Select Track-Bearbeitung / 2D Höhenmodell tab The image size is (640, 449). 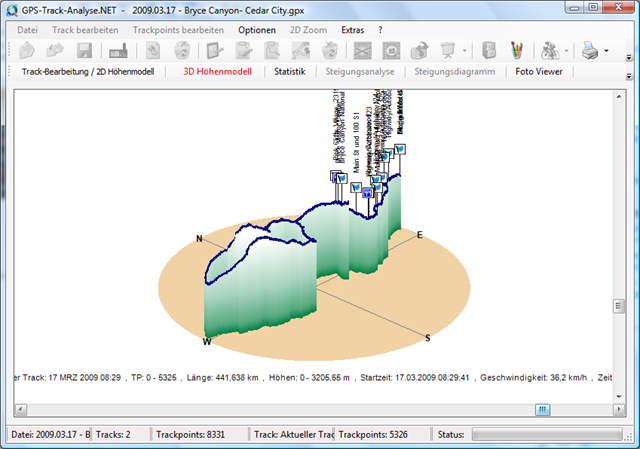click(x=88, y=72)
